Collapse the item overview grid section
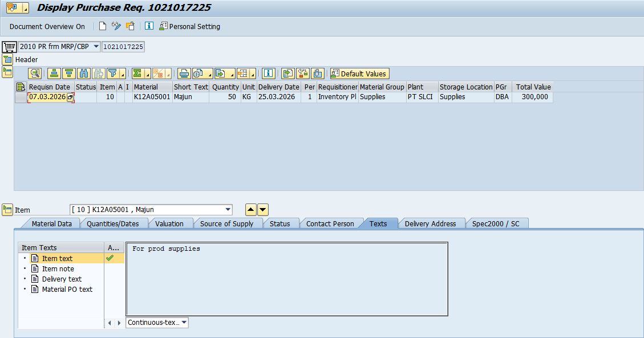644x338 pixels. [7, 72]
